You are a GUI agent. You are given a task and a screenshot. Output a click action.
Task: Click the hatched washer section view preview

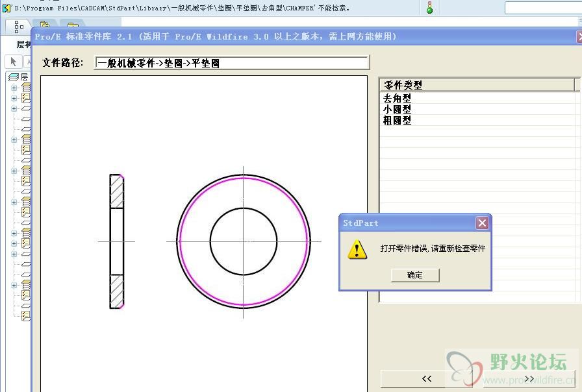pyautogui.click(x=116, y=241)
